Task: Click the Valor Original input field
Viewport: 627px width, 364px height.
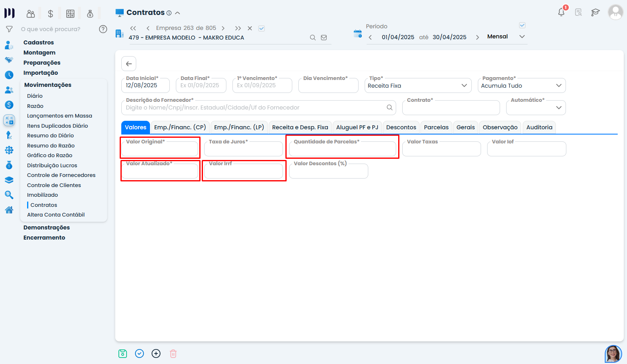Action: [x=160, y=150]
